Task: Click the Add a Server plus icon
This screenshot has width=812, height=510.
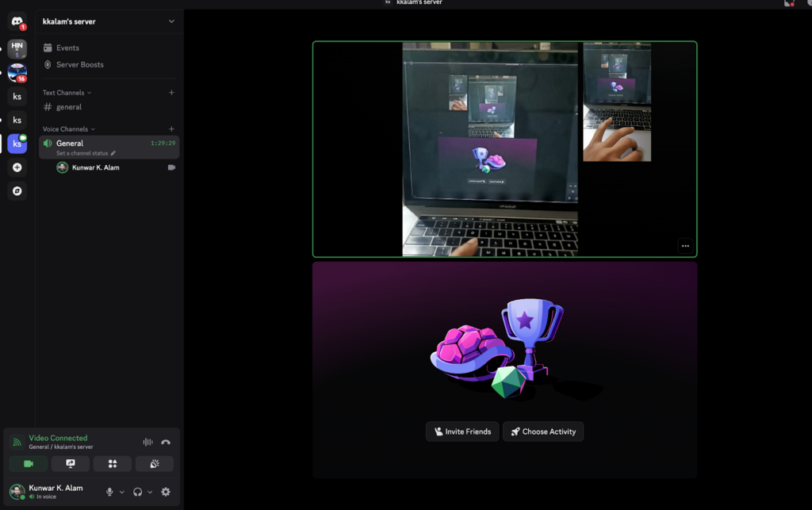Action: [17, 167]
